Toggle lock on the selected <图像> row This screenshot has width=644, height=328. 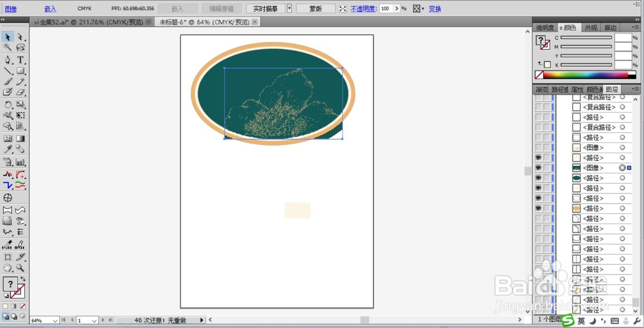[x=547, y=168]
